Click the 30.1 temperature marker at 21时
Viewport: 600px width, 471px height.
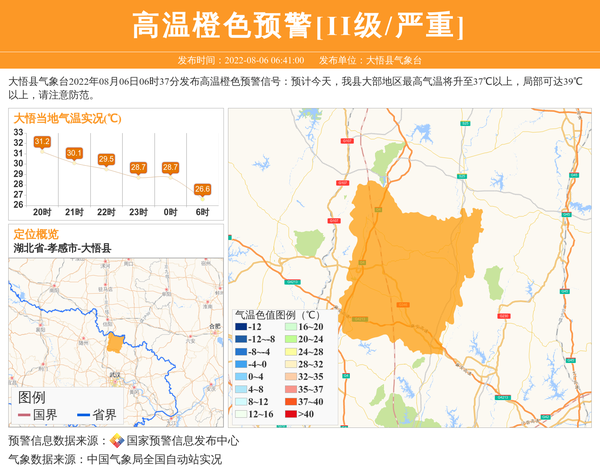click(x=74, y=153)
